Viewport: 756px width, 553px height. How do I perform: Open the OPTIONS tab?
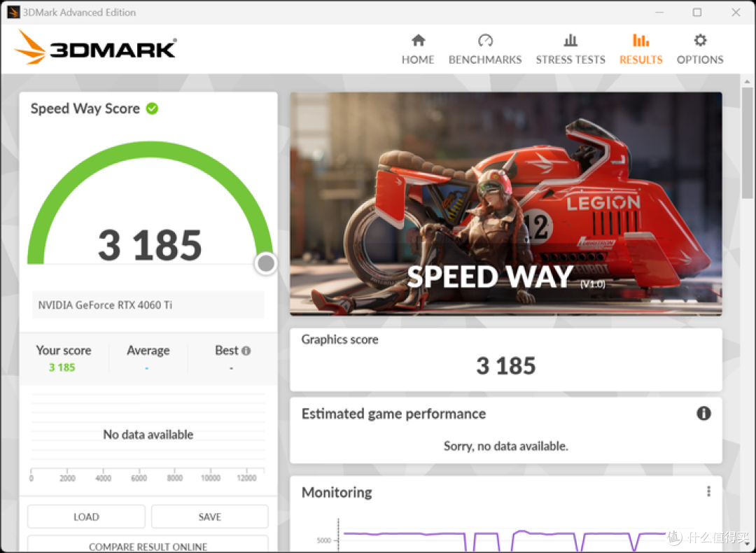coord(700,49)
